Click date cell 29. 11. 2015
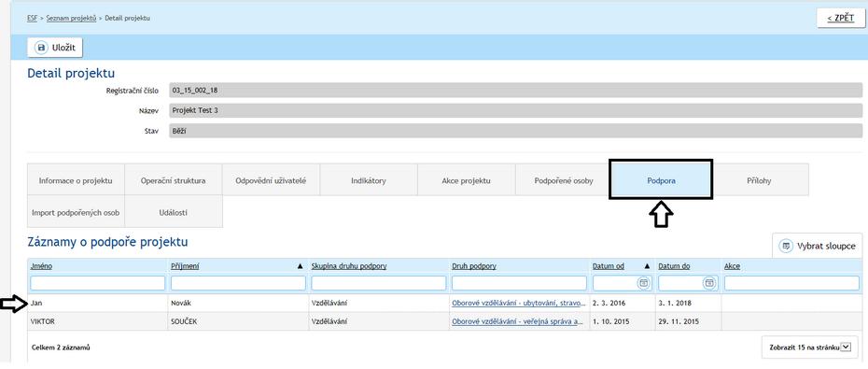Screen dimensions: 868x369 pos(688,321)
